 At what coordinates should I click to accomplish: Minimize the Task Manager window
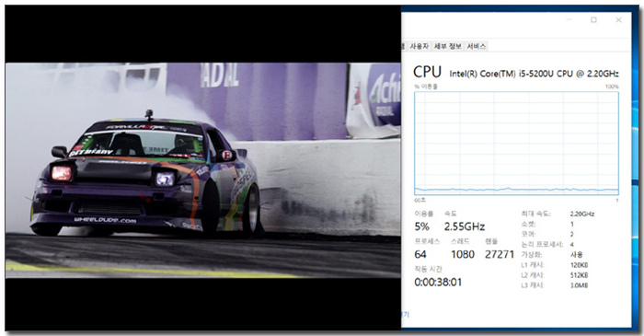coord(569,19)
